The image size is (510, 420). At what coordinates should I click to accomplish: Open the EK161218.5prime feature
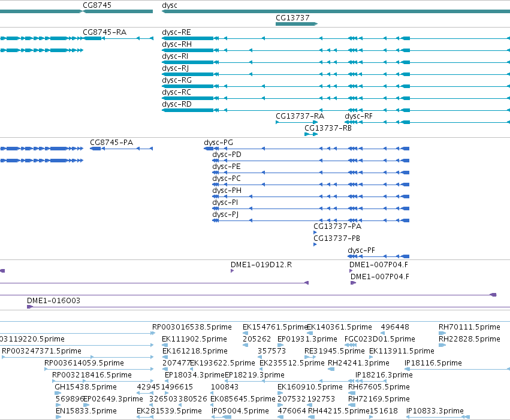tap(195, 351)
